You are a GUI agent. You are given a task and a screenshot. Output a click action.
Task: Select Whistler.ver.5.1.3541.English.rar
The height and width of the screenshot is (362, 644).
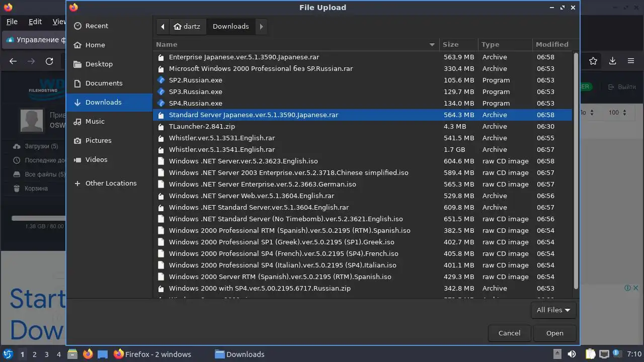362,149
